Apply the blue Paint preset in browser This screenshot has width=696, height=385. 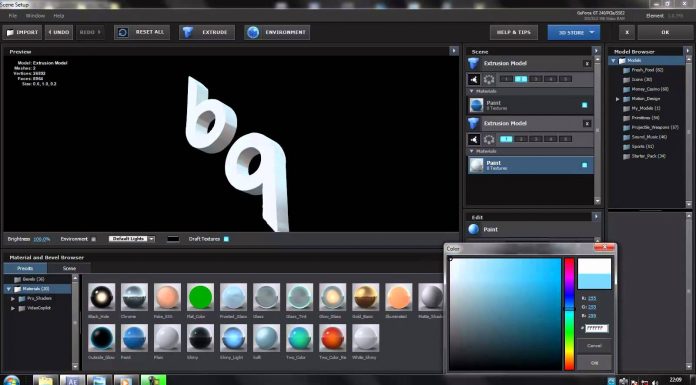134,337
